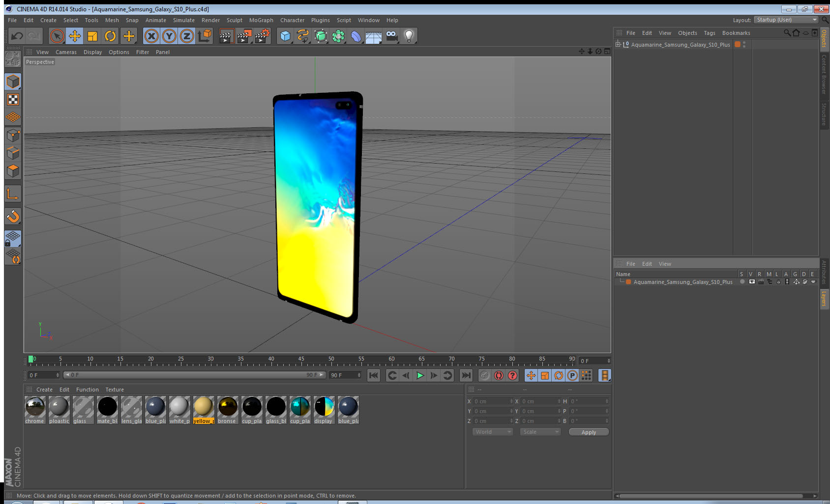
Task: Go to start of animation
Action: click(374, 376)
